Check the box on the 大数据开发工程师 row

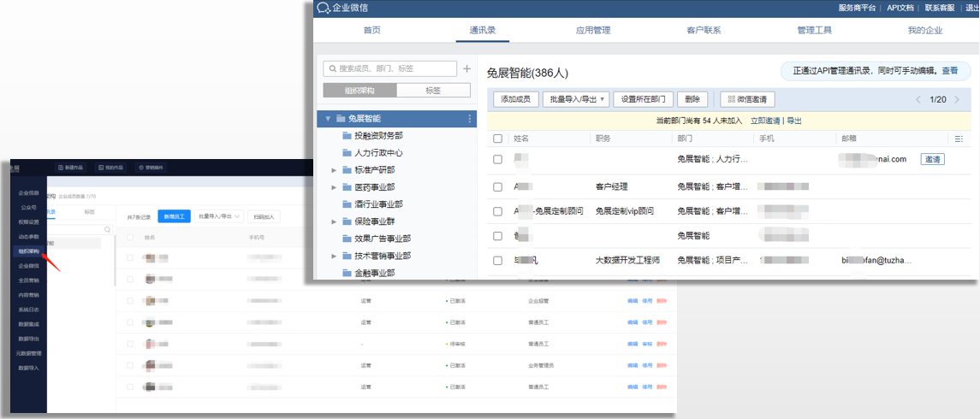pyautogui.click(x=497, y=261)
